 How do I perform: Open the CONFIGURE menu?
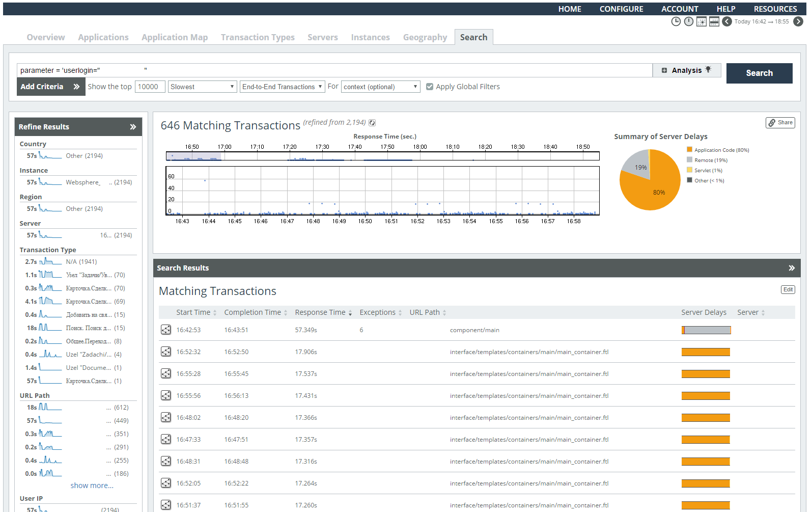[x=621, y=9]
